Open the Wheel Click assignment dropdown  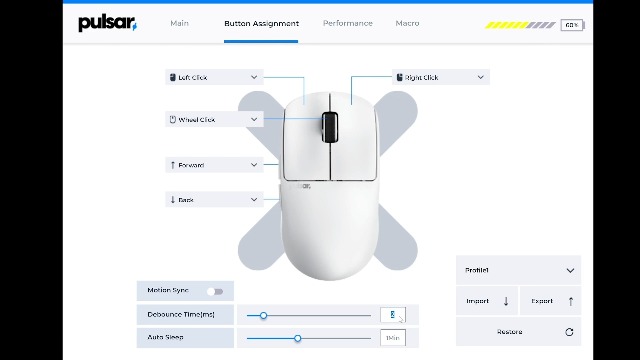[214, 119]
